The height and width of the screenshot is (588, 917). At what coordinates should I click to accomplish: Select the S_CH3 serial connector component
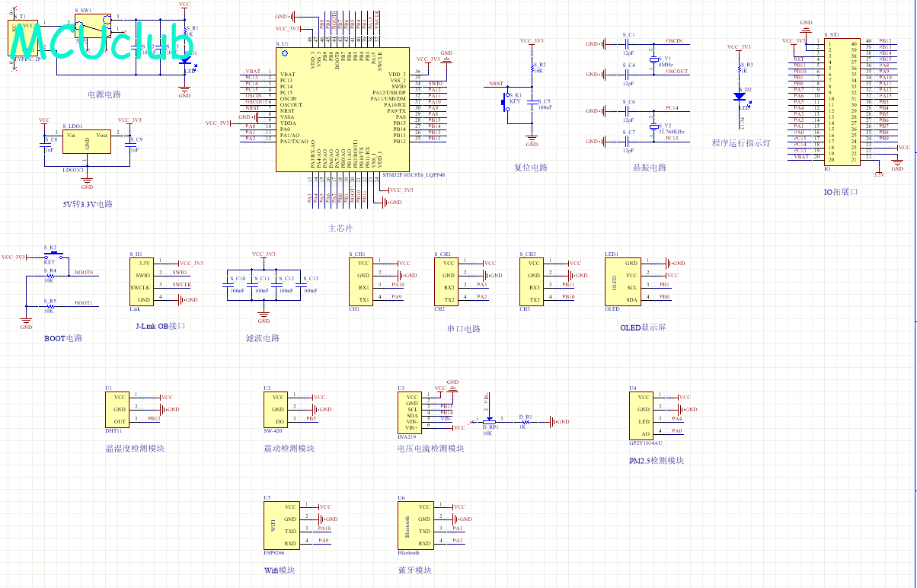tap(532, 281)
